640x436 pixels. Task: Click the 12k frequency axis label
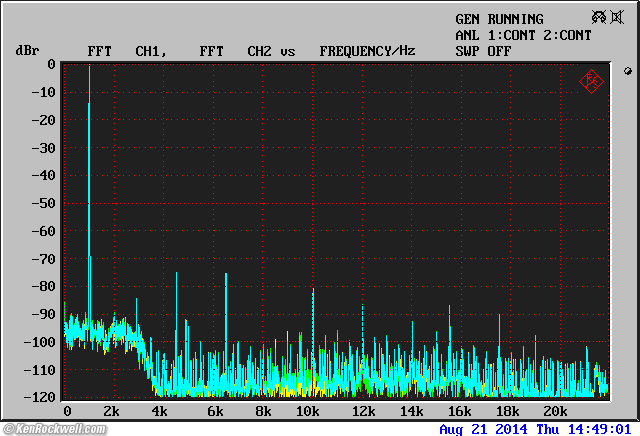tap(364, 411)
